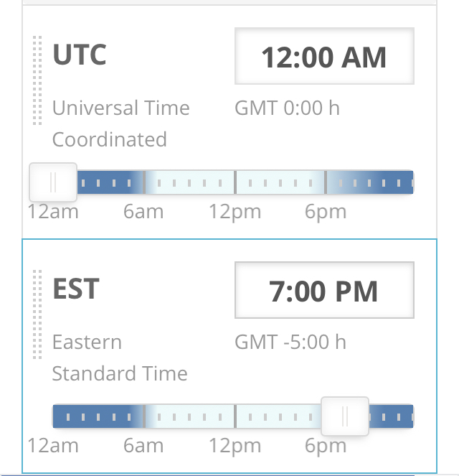The height and width of the screenshot is (476, 459).
Task: Click Universal Time Coordinated label
Action: click(x=121, y=123)
